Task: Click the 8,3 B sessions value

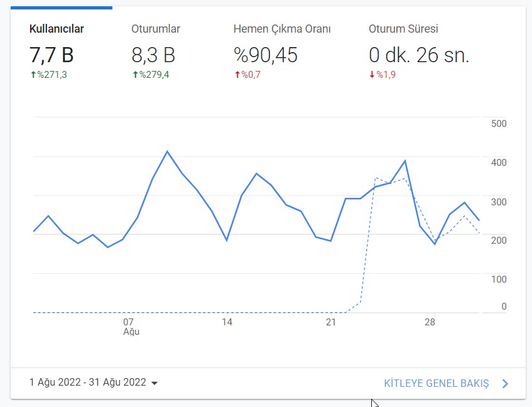Action: tap(153, 55)
